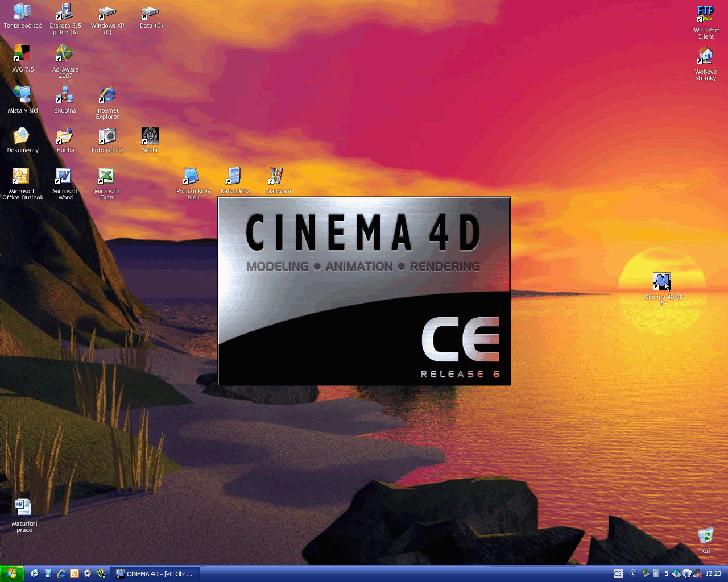Select the Fotogalerie shortcut icon
Image resolution: width=728 pixels, height=582 pixels.
pyautogui.click(x=107, y=140)
